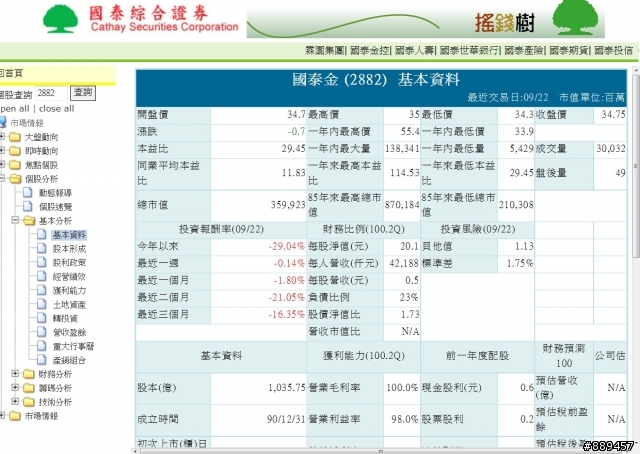640x454 pixels.
Task: Click the page icon beside 土地資產
Action: pyautogui.click(x=42, y=304)
